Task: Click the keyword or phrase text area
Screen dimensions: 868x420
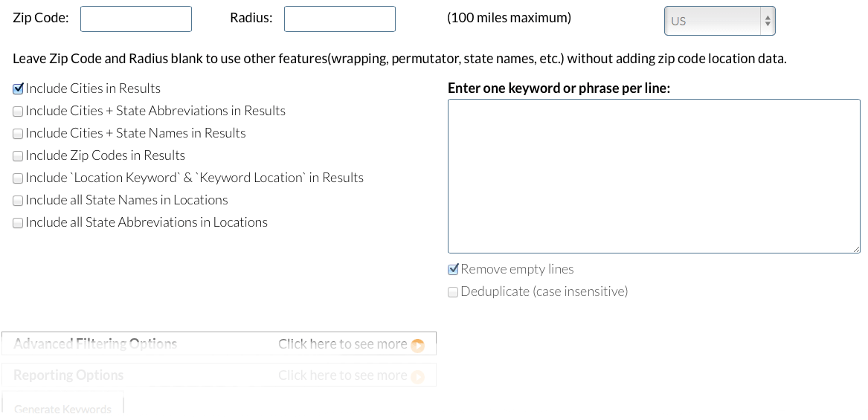Action: [654, 176]
